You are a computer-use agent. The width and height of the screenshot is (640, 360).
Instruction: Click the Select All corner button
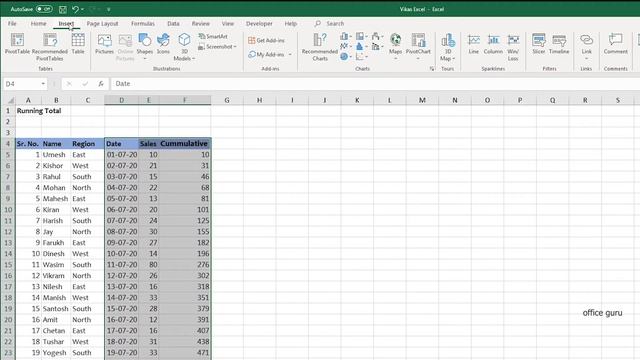coord(10,100)
